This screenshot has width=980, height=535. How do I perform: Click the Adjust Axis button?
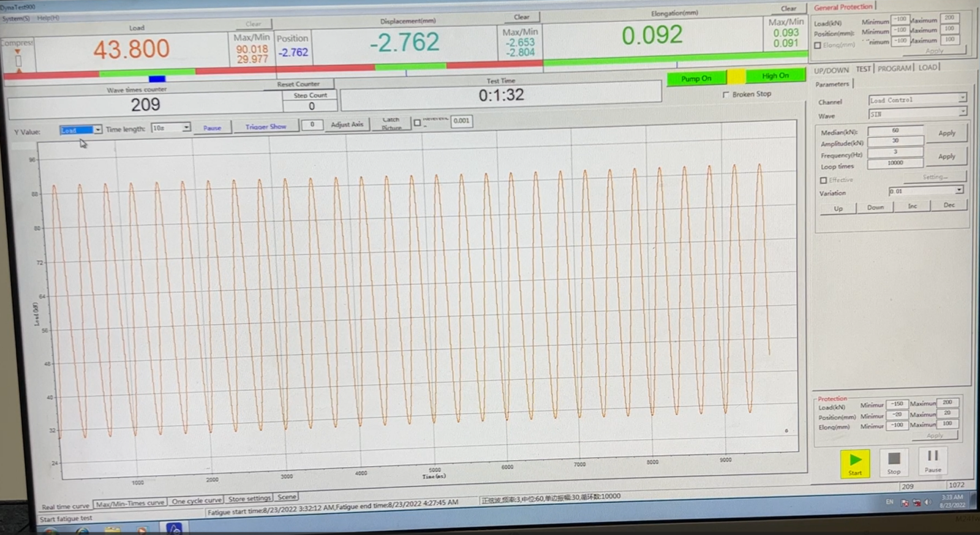click(347, 124)
